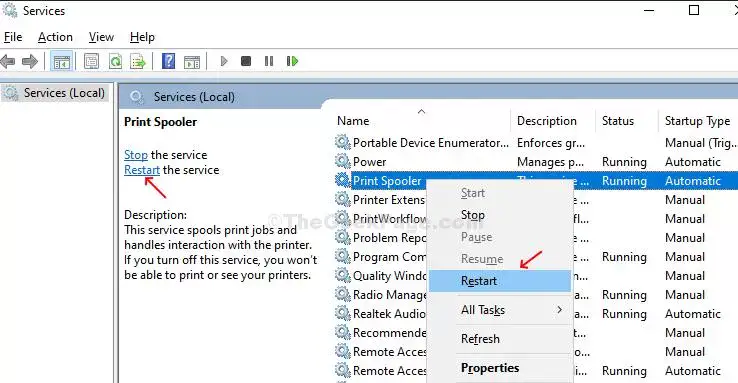738x383 pixels.
Task: Click Manual (Trig... startup type cell
Action: (700, 143)
